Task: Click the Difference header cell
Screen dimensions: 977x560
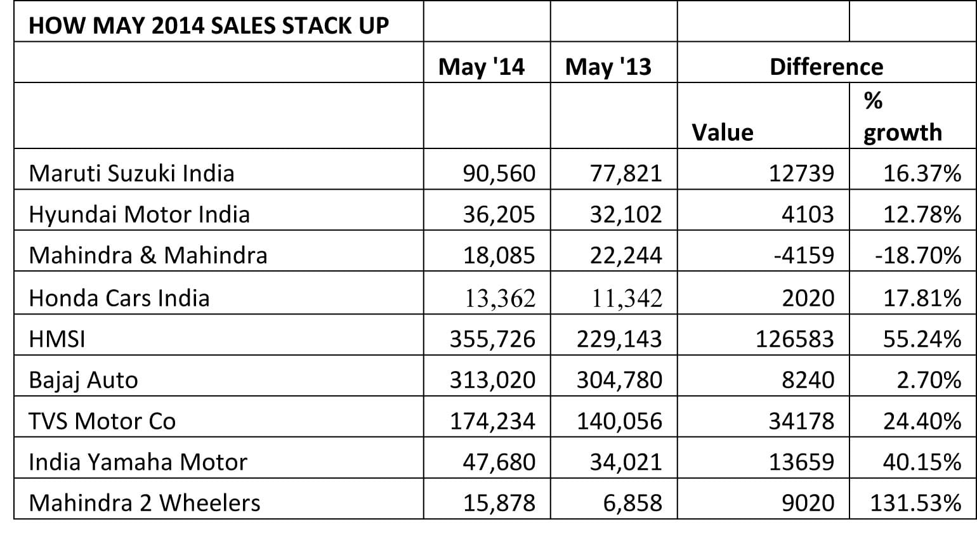Action: 826,67
